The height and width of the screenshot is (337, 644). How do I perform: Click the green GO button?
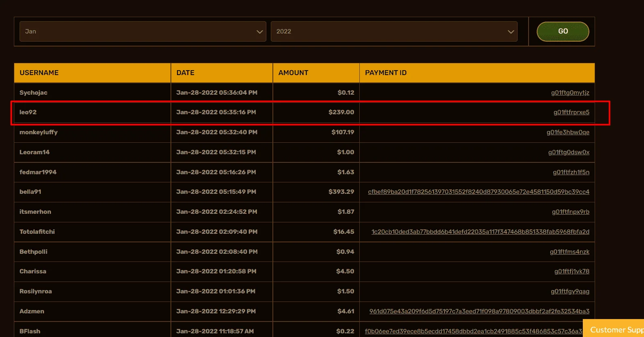click(x=563, y=31)
